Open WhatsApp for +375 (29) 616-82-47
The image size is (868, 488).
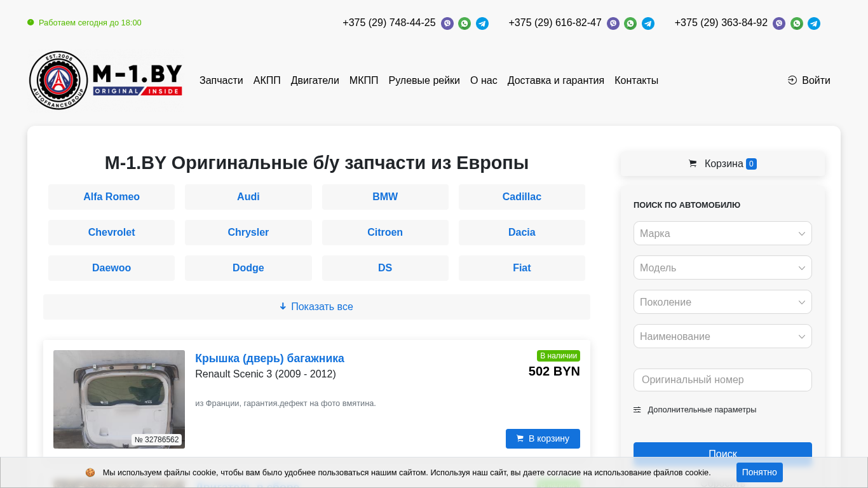[630, 24]
